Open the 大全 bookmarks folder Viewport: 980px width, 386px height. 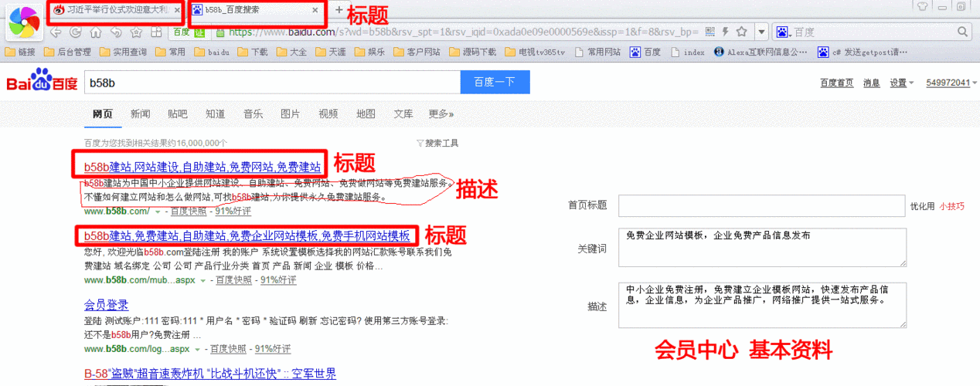[291, 52]
